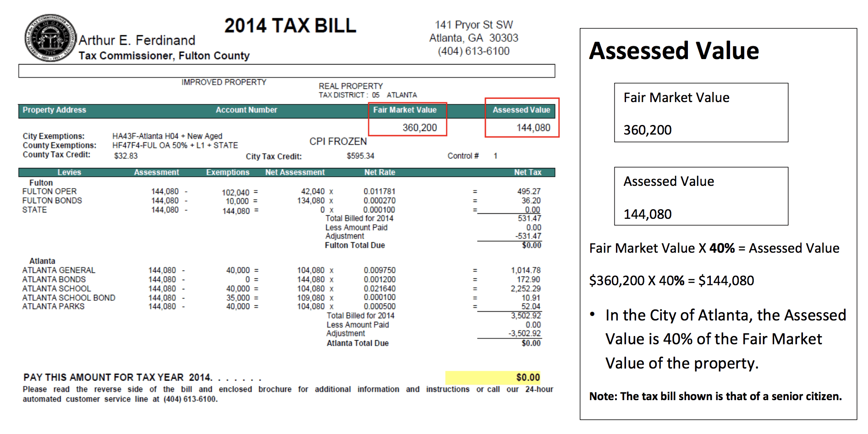Screen dimensions: 868x434
Task: Click the 'Levies' column header
Action: pyautogui.click(x=69, y=172)
